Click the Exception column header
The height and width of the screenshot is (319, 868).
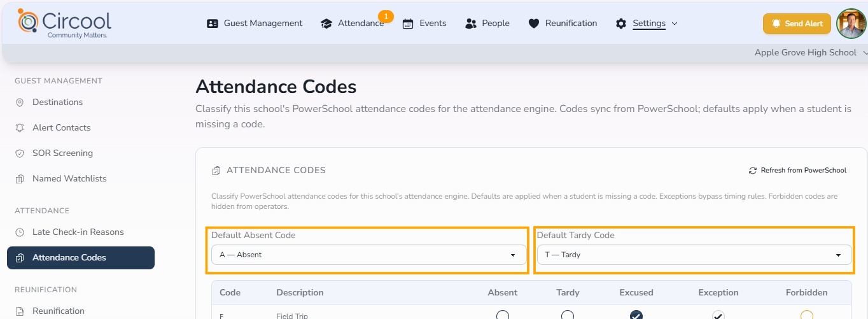tap(718, 293)
